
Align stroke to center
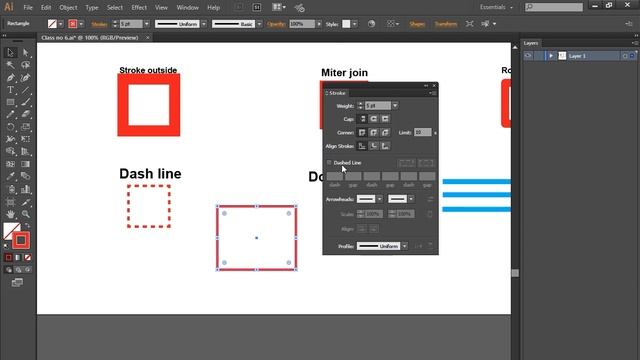[x=362, y=146]
